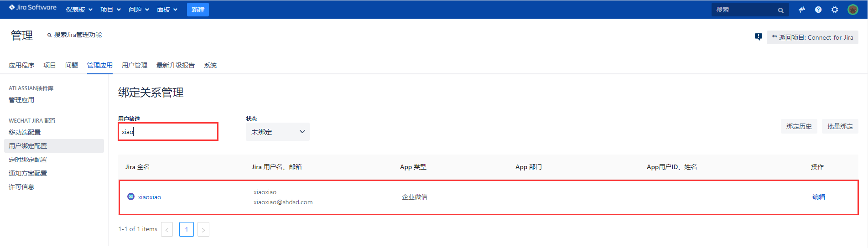Click the xiaoxiao user avatar icon
The height and width of the screenshot is (248, 868).
click(131, 196)
